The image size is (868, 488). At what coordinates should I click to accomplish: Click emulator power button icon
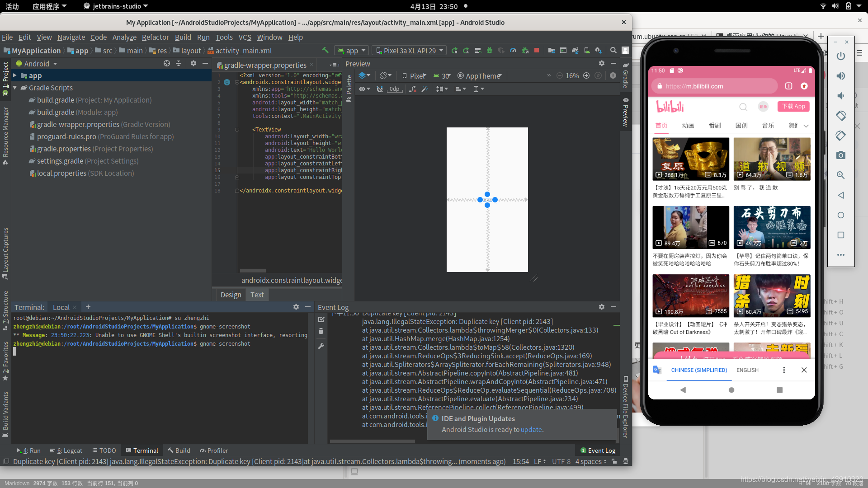[x=841, y=56]
